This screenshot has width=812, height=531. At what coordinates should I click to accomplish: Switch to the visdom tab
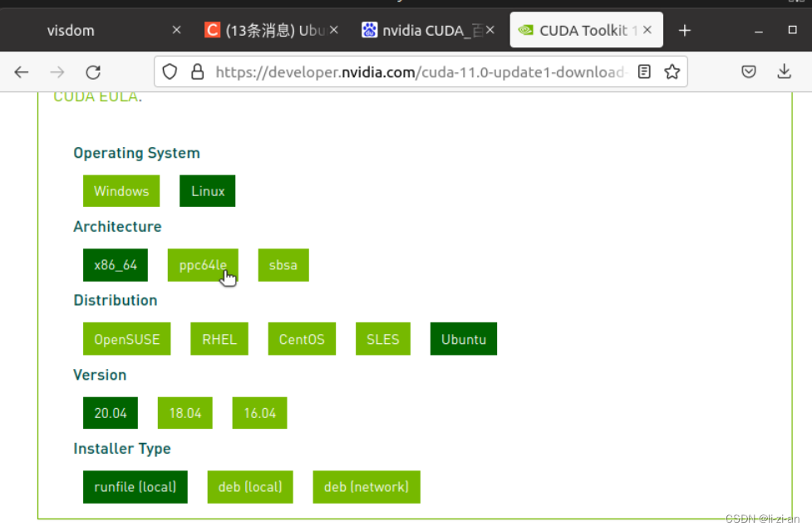(x=71, y=30)
